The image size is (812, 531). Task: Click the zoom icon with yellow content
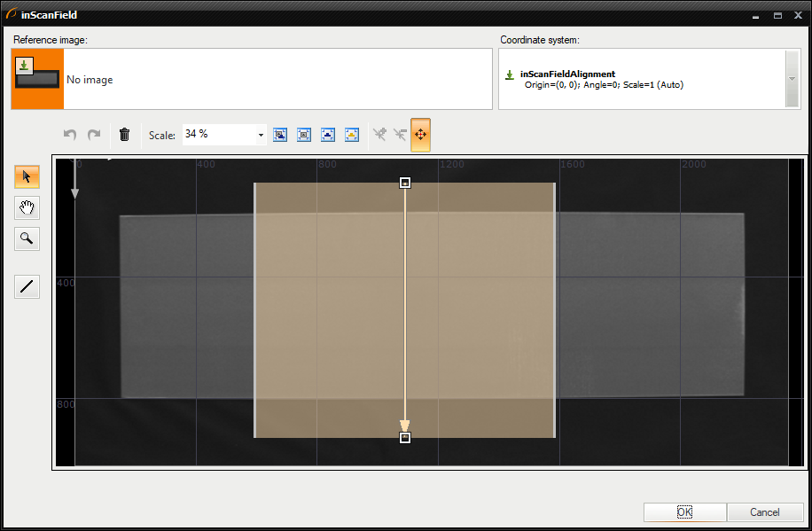tap(352, 135)
